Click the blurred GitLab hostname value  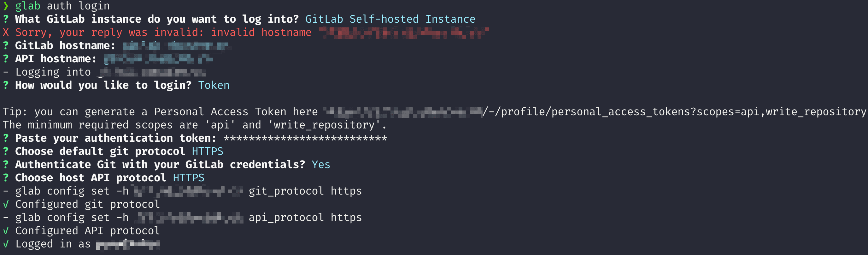pyautogui.click(x=177, y=46)
